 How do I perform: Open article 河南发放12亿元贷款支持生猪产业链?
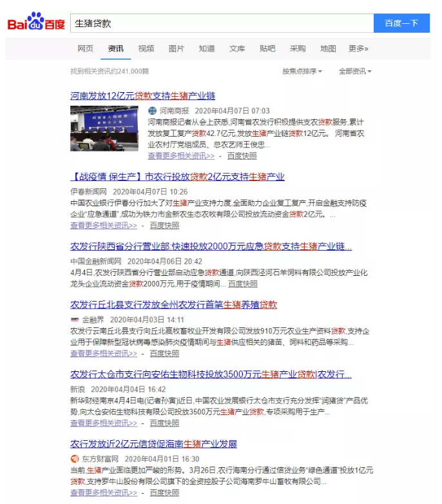pyautogui.click(x=142, y=96)
